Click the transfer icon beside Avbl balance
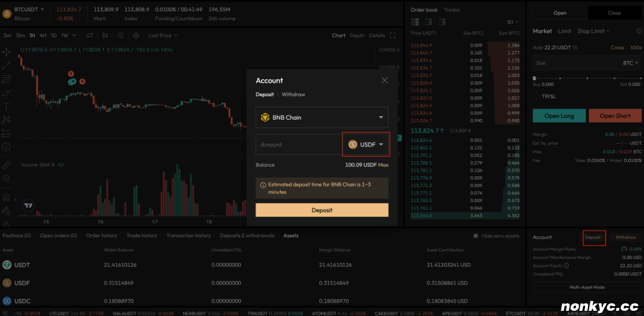Viewport: 644px width, 316px height. [575, 48]
